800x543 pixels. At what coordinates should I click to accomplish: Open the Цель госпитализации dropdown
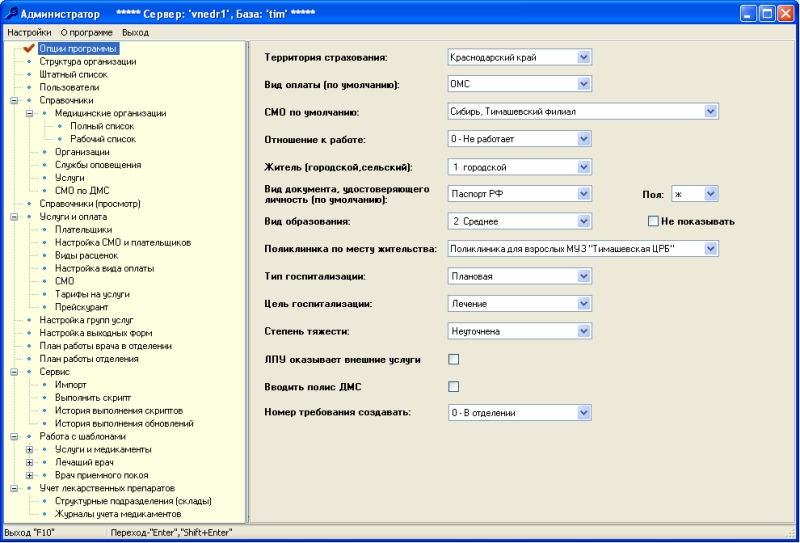(584, 304)
